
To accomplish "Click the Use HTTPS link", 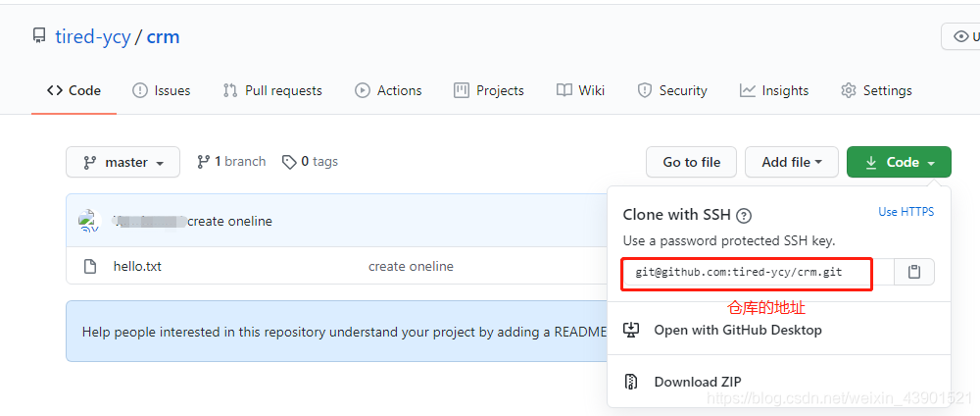I will click(x=906, y=212).
